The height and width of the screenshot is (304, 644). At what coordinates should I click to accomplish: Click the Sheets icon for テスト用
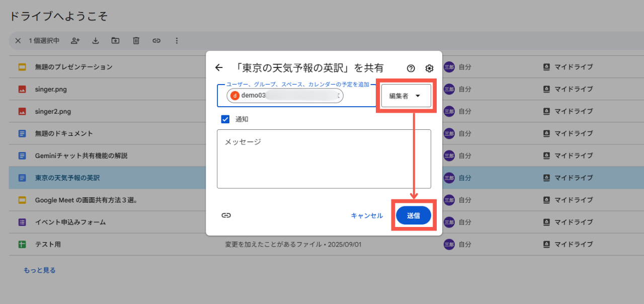(22, 244)
